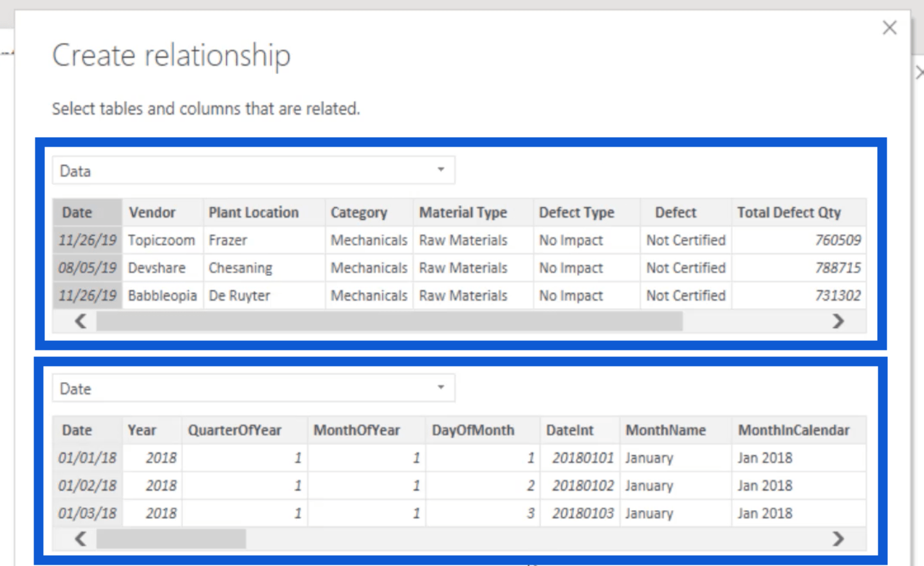Select the Vendor column header

coord(162,212)
